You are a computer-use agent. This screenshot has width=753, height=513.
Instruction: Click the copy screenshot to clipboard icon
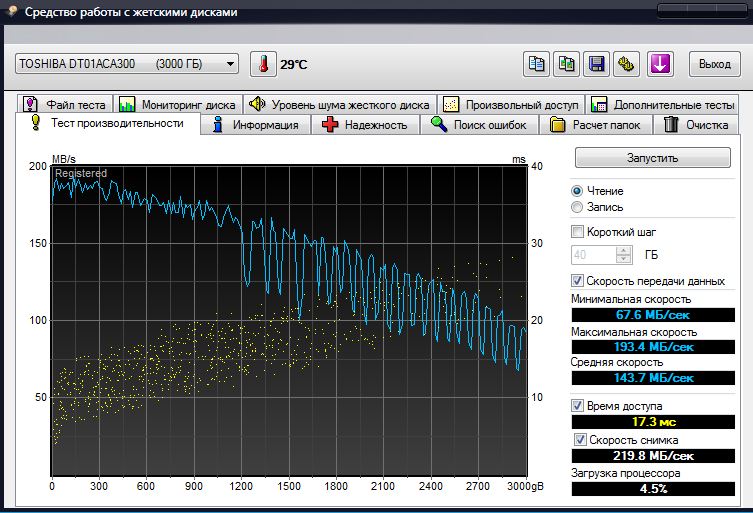tap(567, 64)
